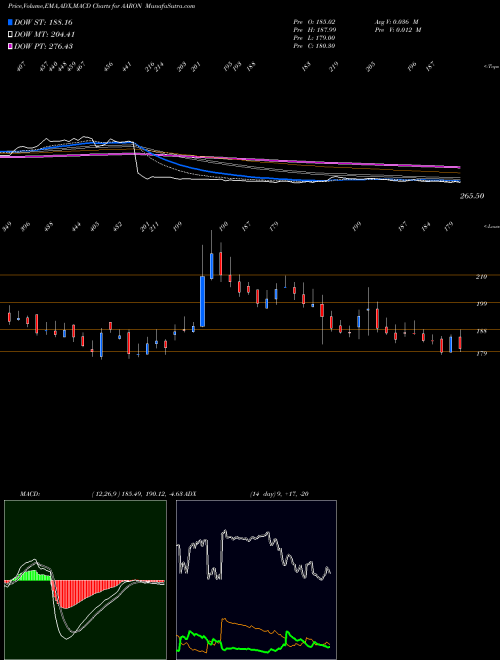This screenshot has height=660, width=500.
Task: Click the 265.50 EMA price label
Action: (472, 196)
